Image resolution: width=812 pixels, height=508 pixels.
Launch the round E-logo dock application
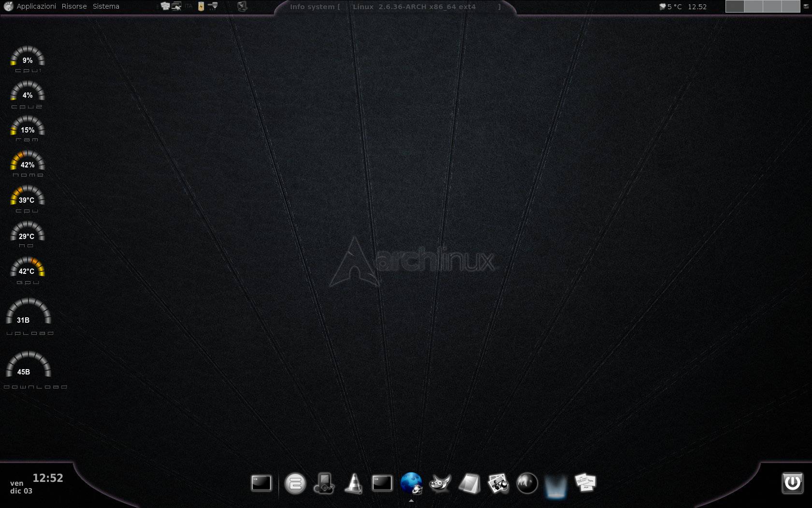(295, 483)
